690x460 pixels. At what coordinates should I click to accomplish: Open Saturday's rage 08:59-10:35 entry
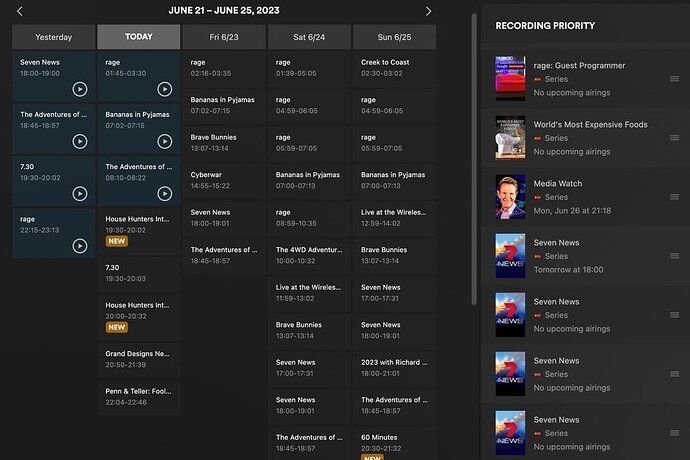point(309,218)
